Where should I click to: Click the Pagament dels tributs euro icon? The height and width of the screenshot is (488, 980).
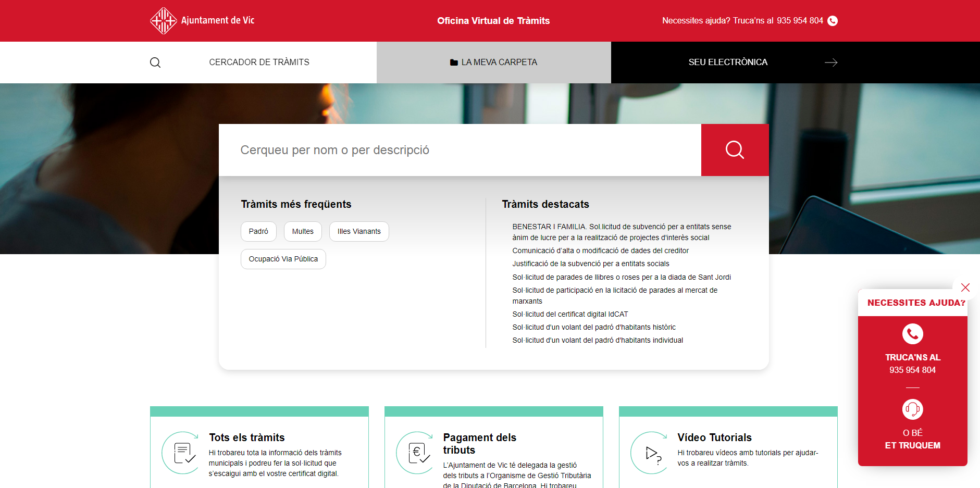point(417,453)
